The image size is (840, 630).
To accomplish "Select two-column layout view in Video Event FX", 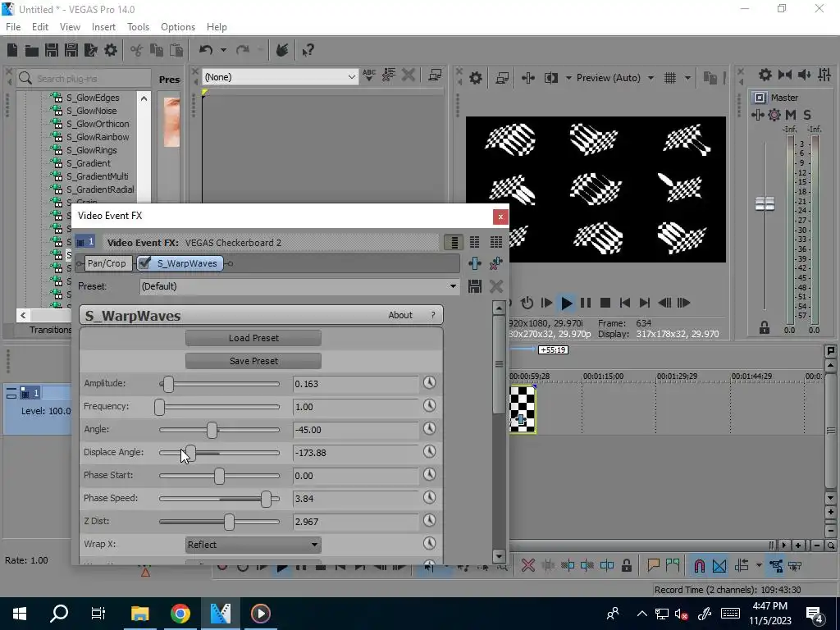I will click(x=475, y=242).
